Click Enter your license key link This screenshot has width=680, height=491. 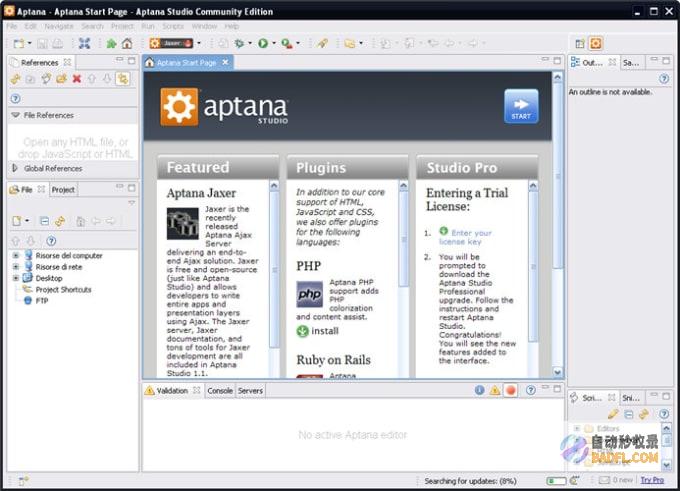(x=466, y=237)
